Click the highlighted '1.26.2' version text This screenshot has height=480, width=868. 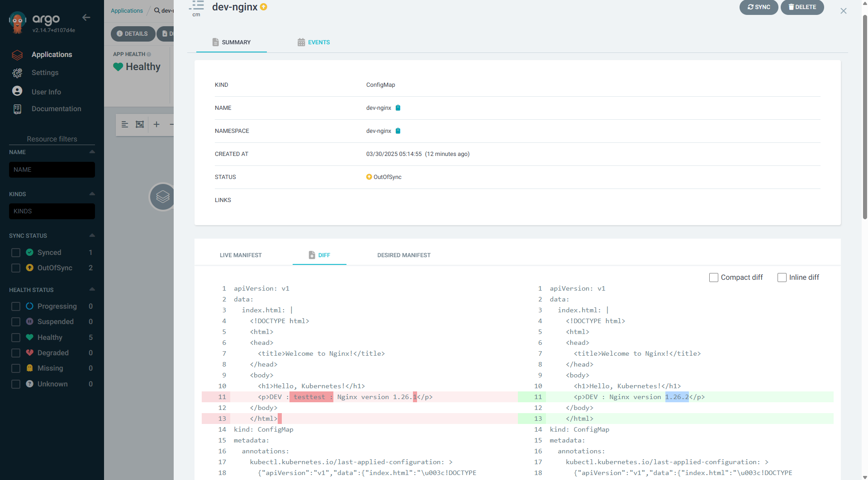click(677, 397)
